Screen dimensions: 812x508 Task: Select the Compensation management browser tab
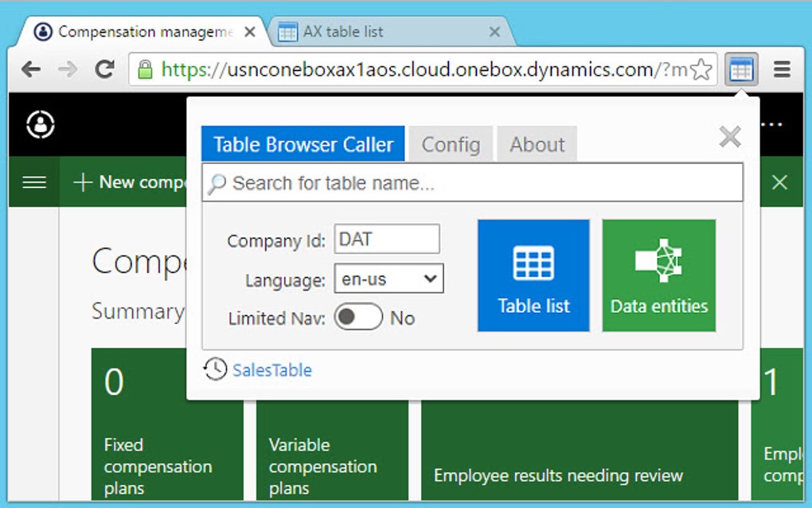tap(145, 32)
